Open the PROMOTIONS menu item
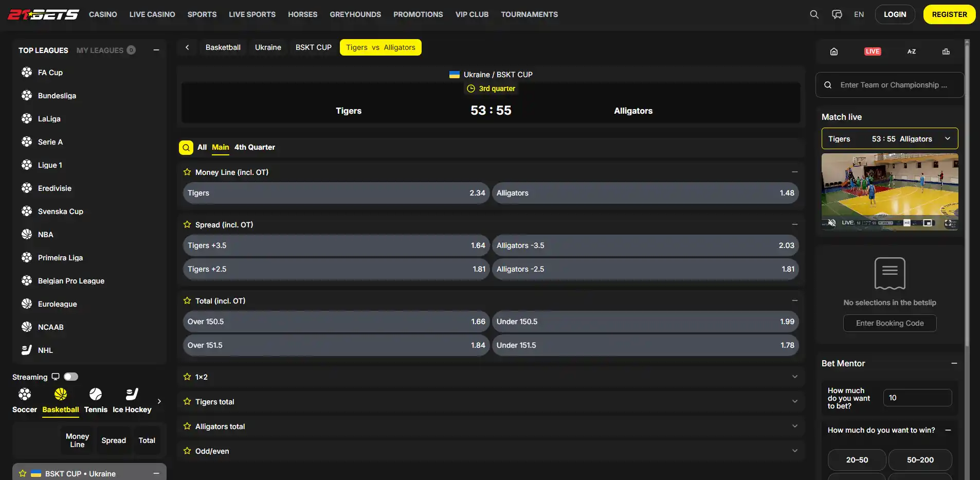980x480 pixels. (x=418, y=14)
